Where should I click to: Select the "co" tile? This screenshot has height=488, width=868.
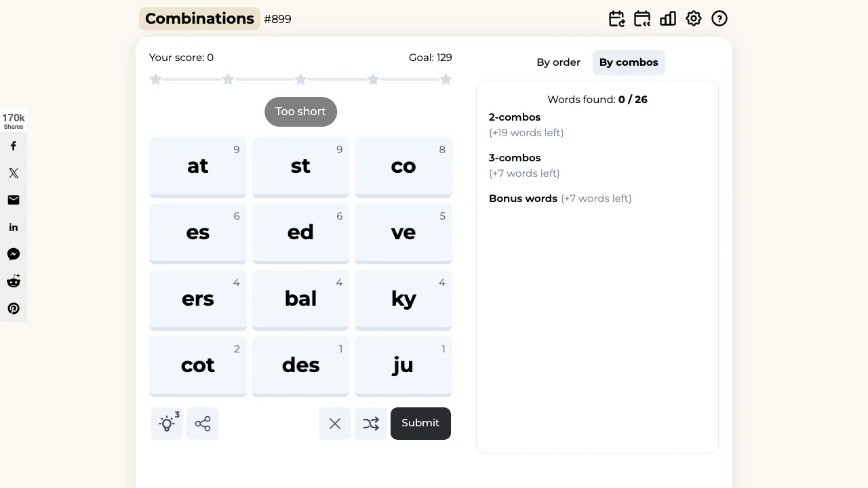point(403,167)
